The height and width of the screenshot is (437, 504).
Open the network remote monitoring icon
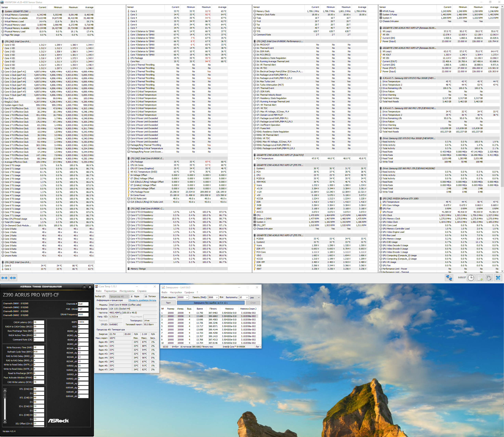click(x=449, y=277)
